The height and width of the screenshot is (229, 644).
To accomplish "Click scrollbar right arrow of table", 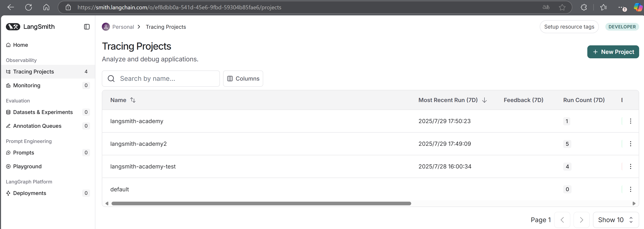I will click(634, 203).
